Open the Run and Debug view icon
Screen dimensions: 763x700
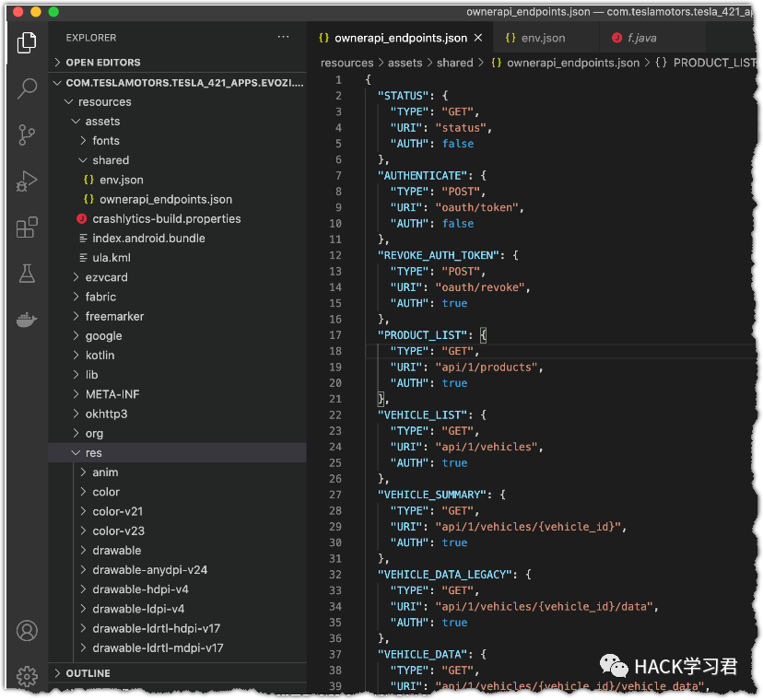(27, 181)
